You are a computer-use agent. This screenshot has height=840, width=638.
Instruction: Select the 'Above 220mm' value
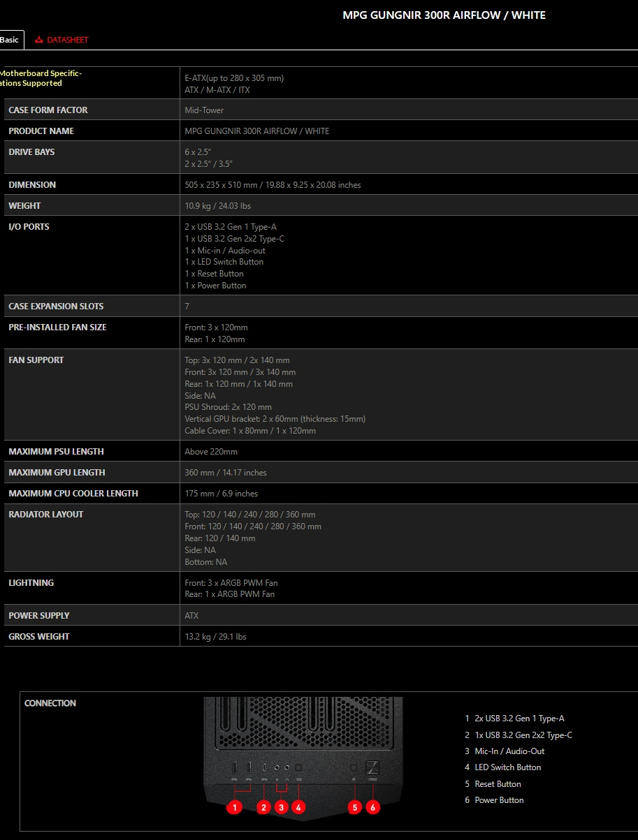pyautogui.click(x=211, y=452)
